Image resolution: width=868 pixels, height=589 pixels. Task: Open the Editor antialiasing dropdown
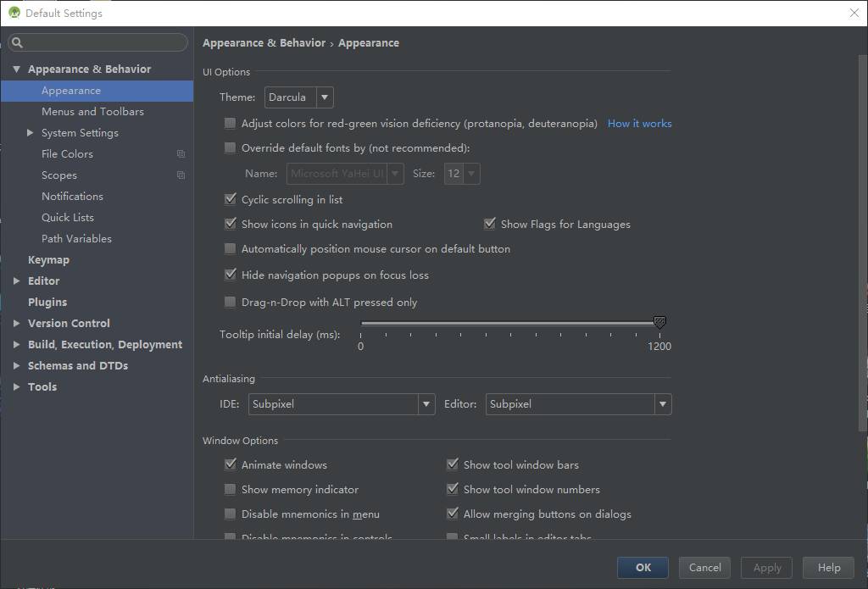point(578,404)
